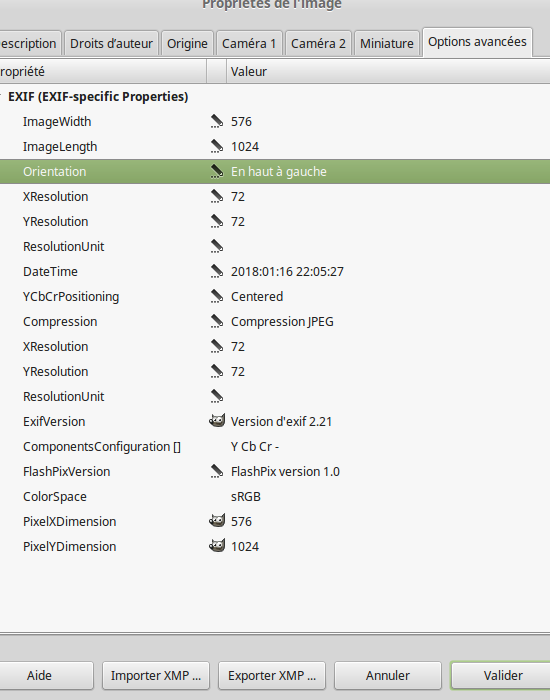Viewport: 550px width, 700px height.
Task: Click the Annuler button
Action: coord(388,675)
